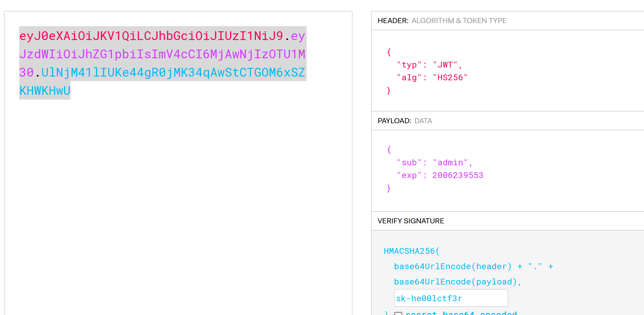Image resolution: width=644 pixels, height=315 pixels.
Task: Click the "alg" key in header JSON
Action: [409, 78]
